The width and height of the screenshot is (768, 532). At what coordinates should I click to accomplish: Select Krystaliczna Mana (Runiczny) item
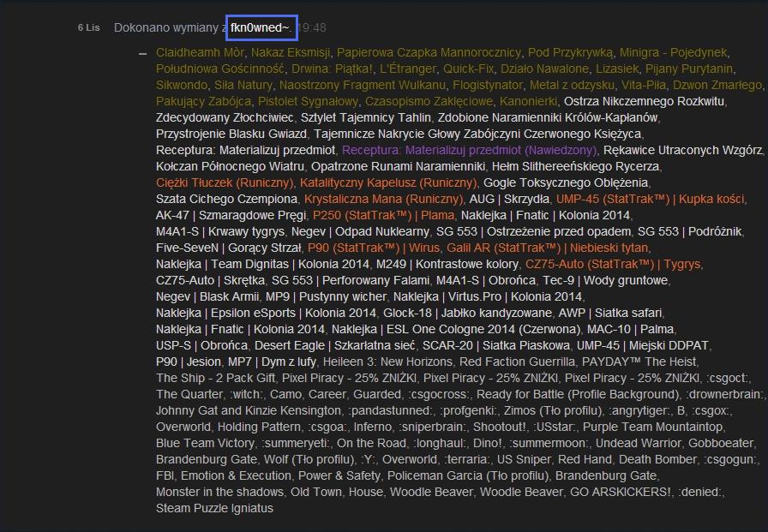point(383,199)
